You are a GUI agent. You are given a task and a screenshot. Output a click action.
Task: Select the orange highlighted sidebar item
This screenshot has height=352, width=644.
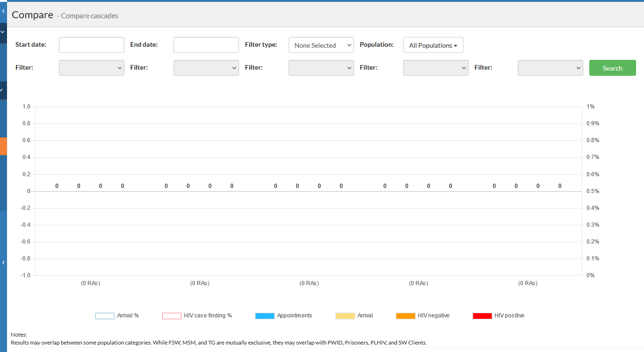(x=3, y=146)
